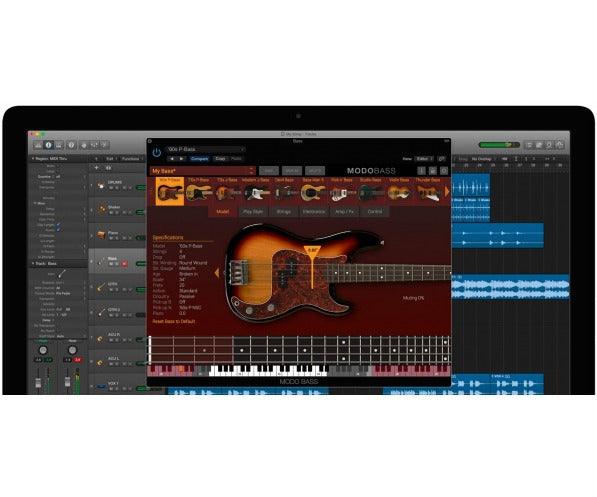Toggle the Inspector button in Logic toolbar

pos(48,145)
